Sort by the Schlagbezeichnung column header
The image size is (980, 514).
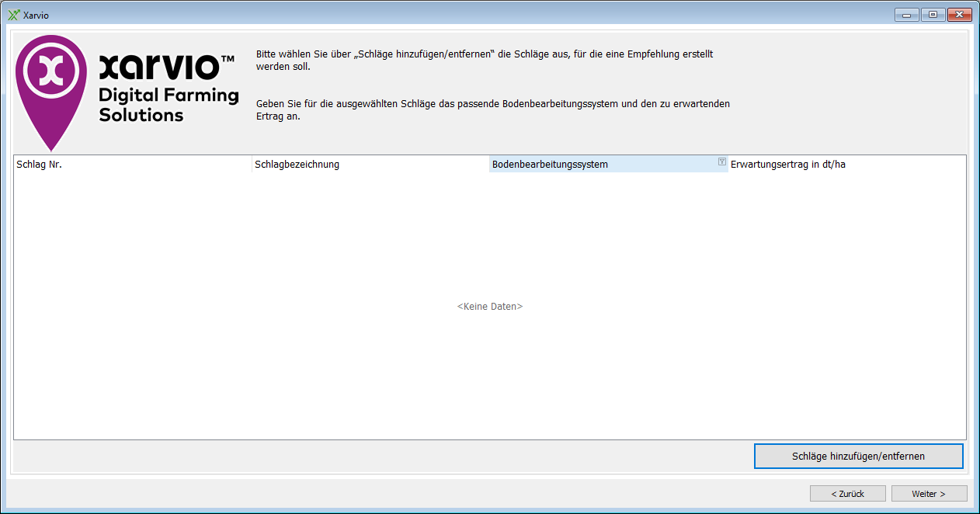[370, 165]
